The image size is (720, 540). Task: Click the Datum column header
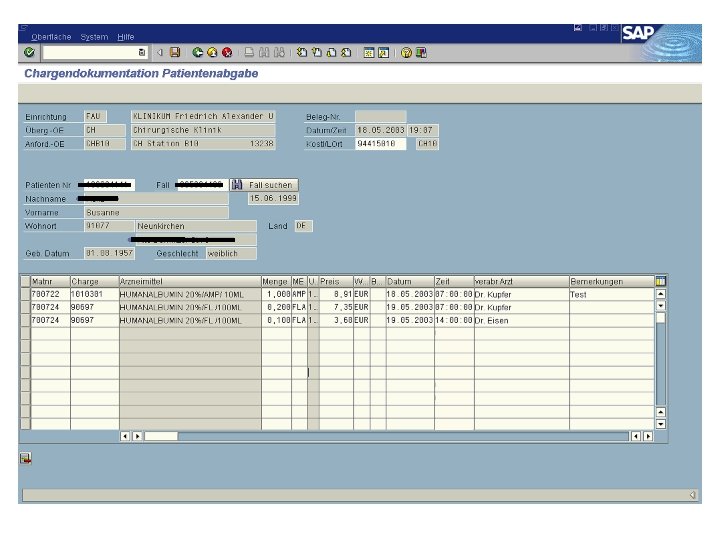click(x=410, y=281)
